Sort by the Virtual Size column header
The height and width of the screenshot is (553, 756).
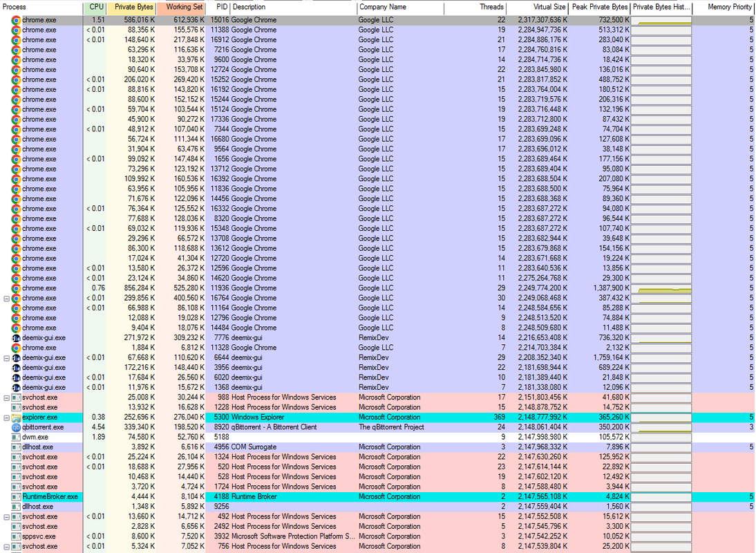coord(537,7)
